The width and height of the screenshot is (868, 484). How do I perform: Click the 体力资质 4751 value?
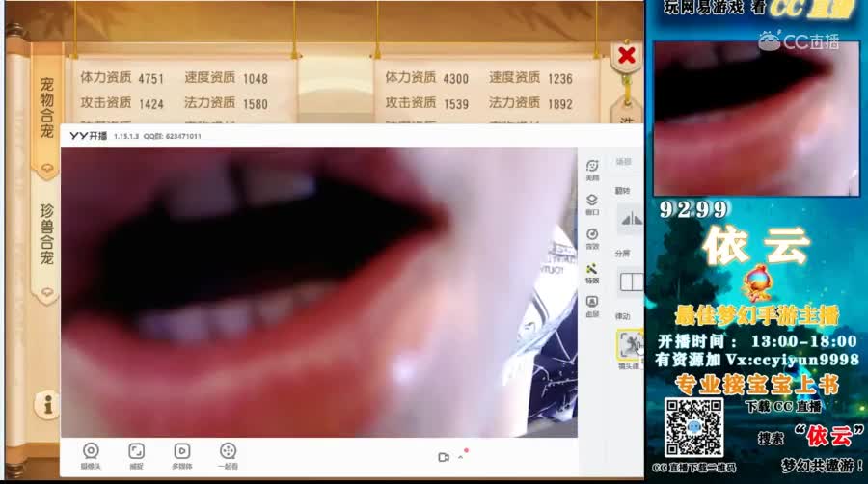tap(151, 79)
